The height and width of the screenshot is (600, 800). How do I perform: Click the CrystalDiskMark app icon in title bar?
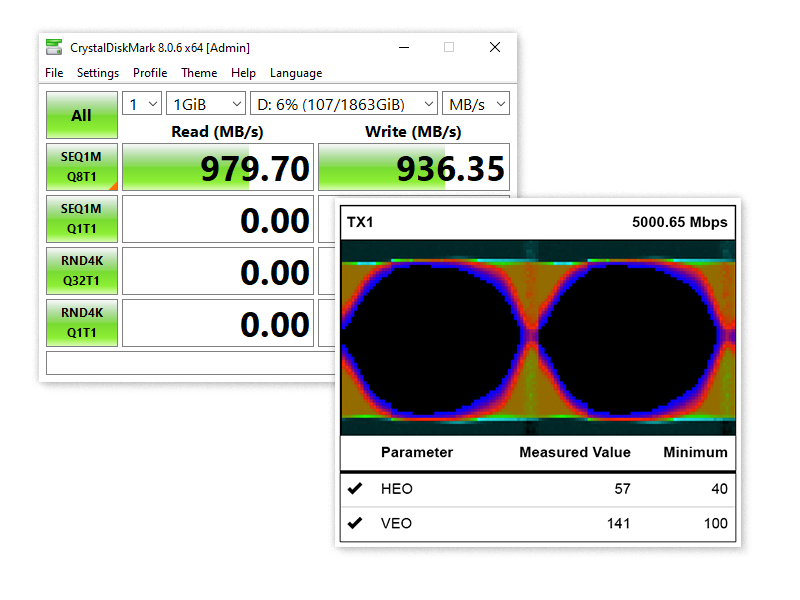pyautogui.click(x=54, y=47)
